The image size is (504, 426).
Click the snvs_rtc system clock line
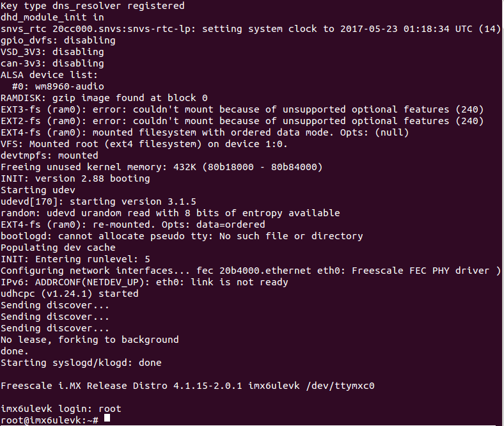pos(251,29)
